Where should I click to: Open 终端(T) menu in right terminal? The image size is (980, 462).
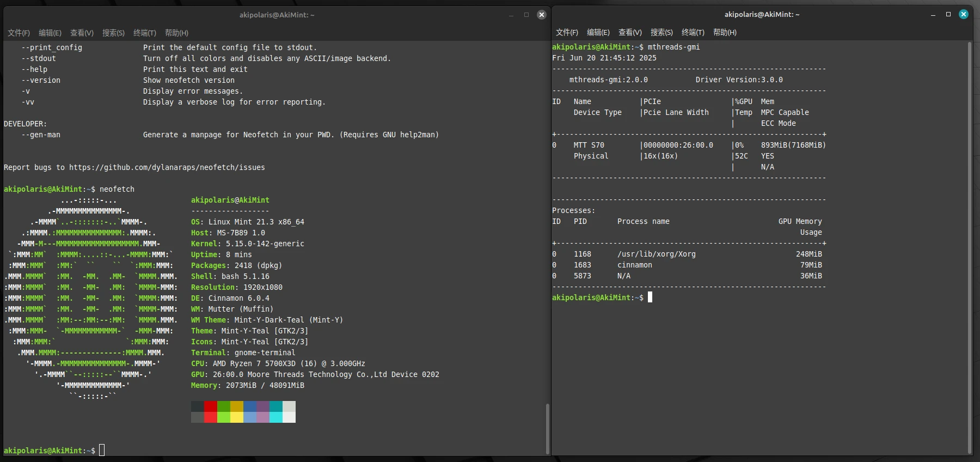point(693,32)
